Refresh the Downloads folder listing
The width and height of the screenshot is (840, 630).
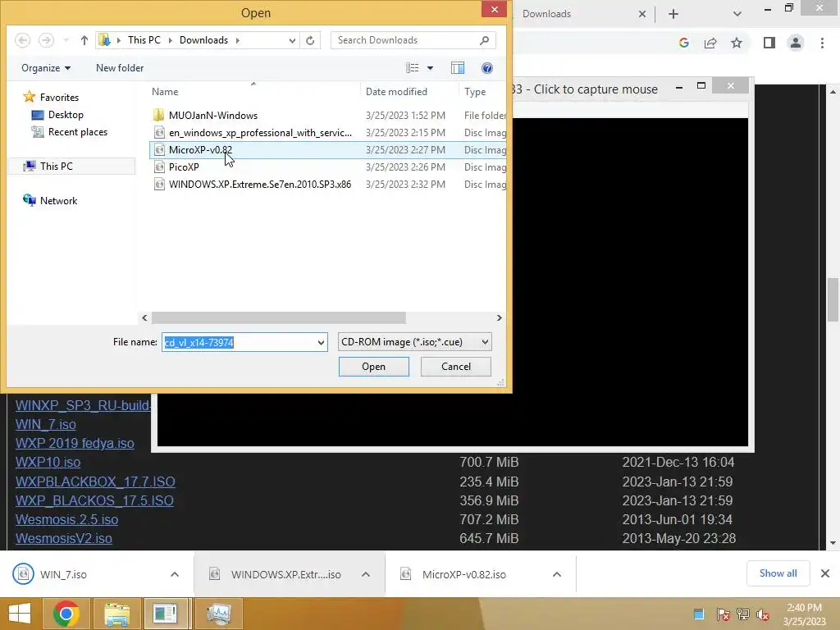coord(310,40)
